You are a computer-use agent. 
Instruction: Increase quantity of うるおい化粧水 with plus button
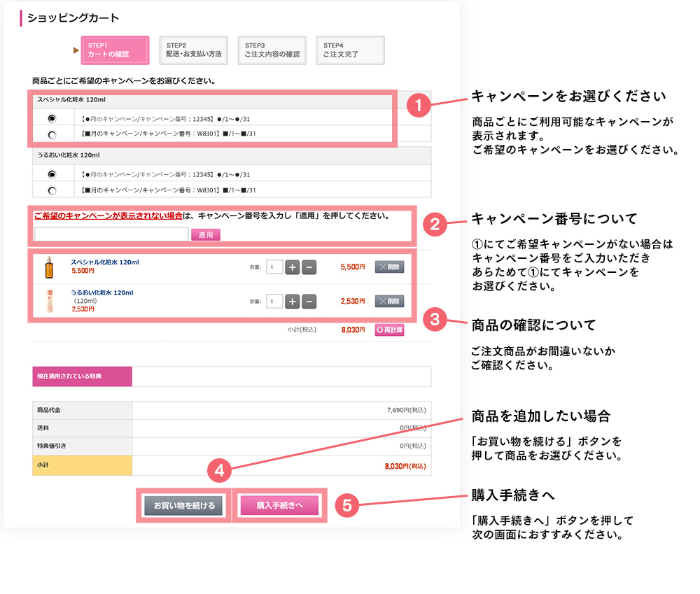click(293, 302)
